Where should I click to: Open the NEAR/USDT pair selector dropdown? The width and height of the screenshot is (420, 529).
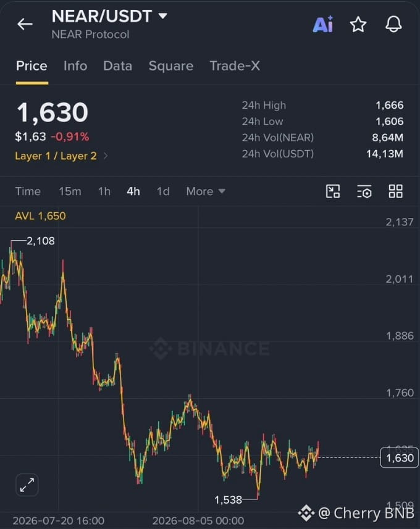click(x=109, y=16)
